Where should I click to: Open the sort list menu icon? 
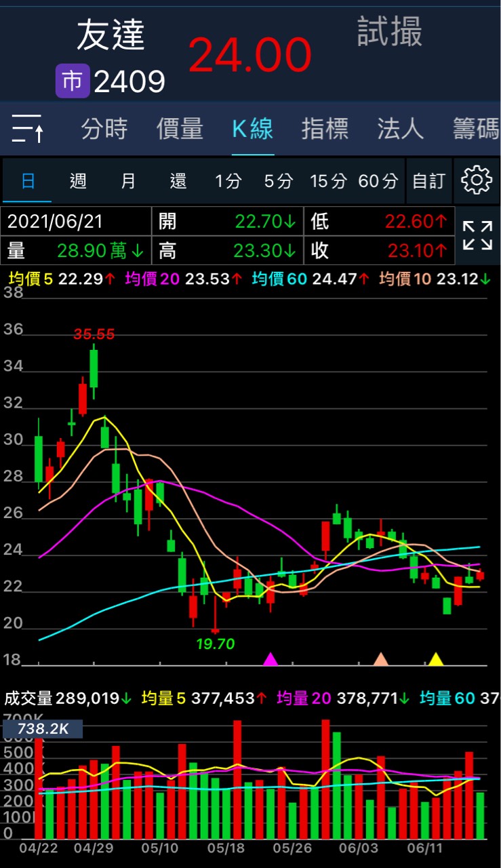point(28,128)
